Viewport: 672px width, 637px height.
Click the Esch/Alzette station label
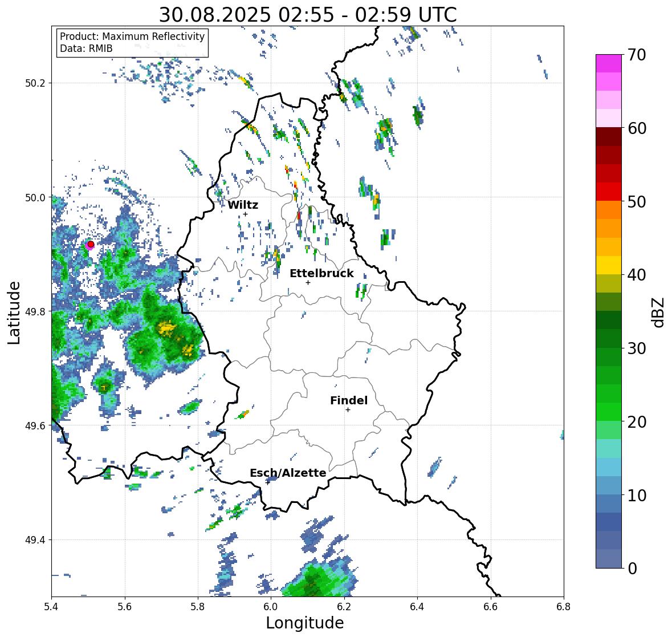pyautogui.click(x=288, y=473)
